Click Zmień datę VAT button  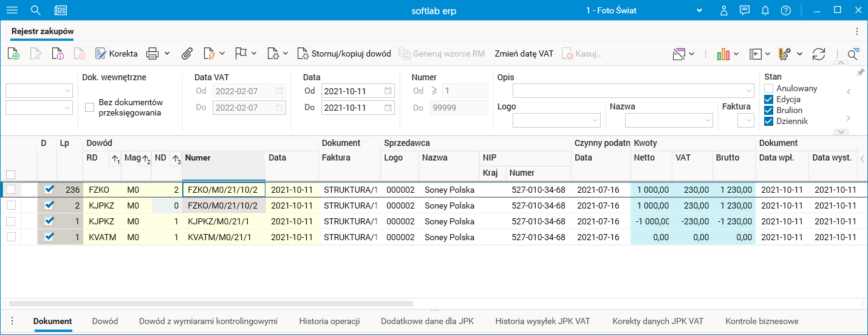pyautogui.click(x=524, y=54)
